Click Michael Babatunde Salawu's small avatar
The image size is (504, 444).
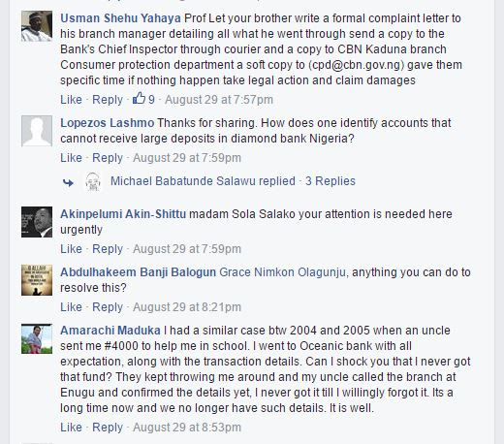(93, 181)
